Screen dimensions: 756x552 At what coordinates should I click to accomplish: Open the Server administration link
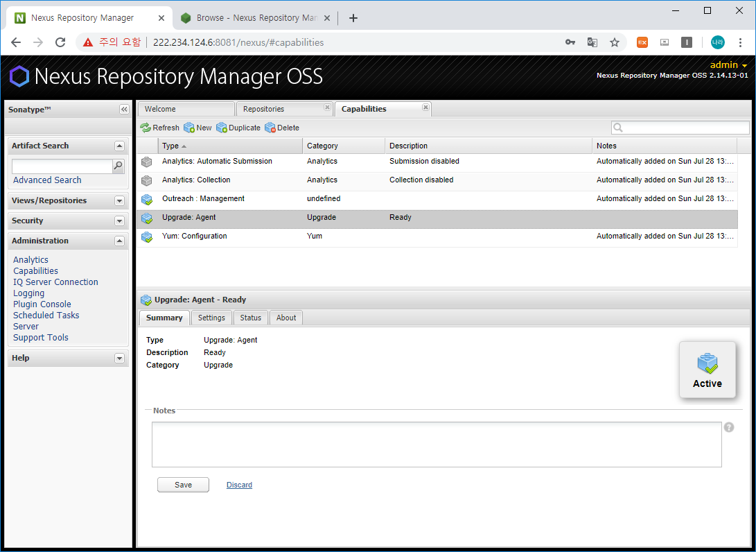coord(26,326)
